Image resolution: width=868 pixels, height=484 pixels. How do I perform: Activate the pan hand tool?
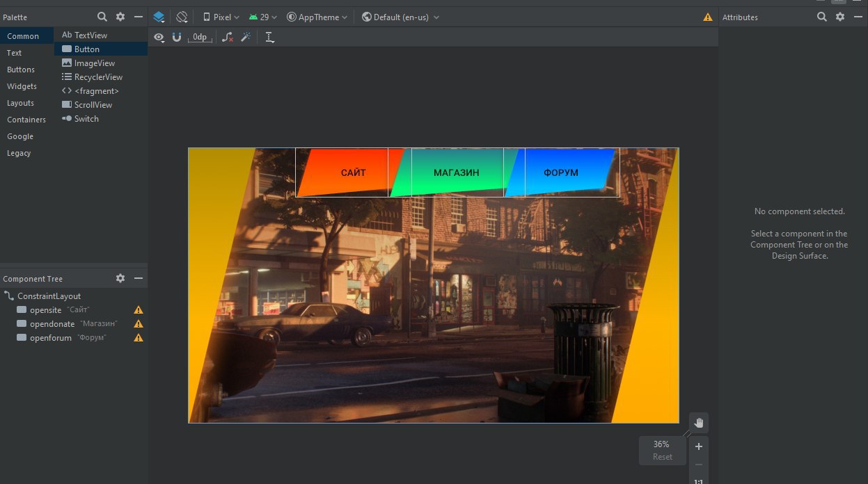point(699,423)
